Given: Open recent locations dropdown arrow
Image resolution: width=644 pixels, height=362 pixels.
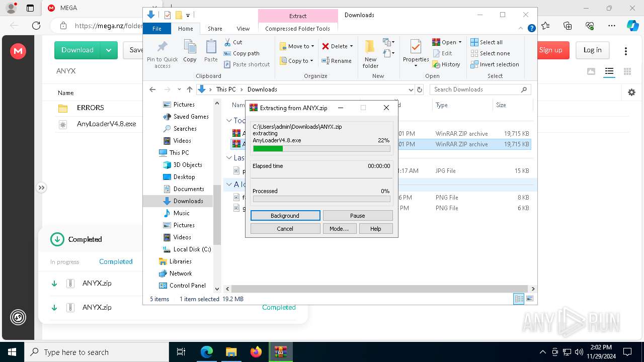Looking at the screenshot, I should [179, 89].
